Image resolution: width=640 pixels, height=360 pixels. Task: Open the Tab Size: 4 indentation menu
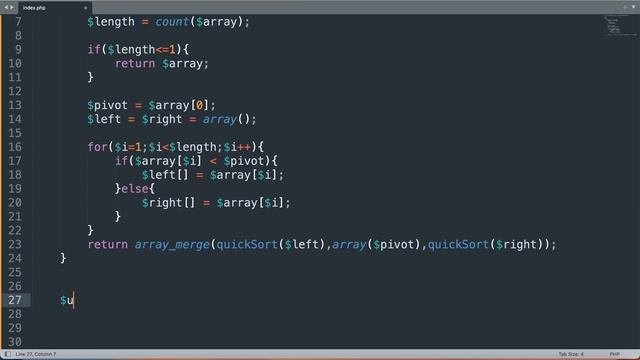[571, 354]
